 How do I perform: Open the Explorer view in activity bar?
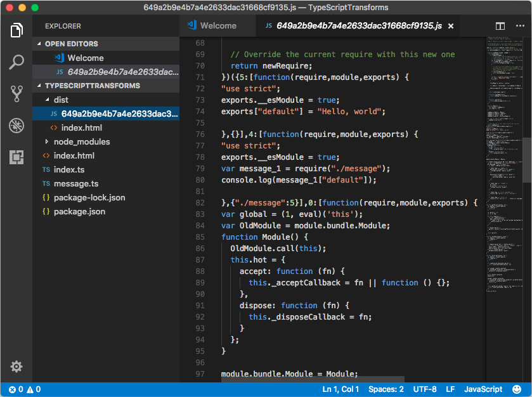16,30
